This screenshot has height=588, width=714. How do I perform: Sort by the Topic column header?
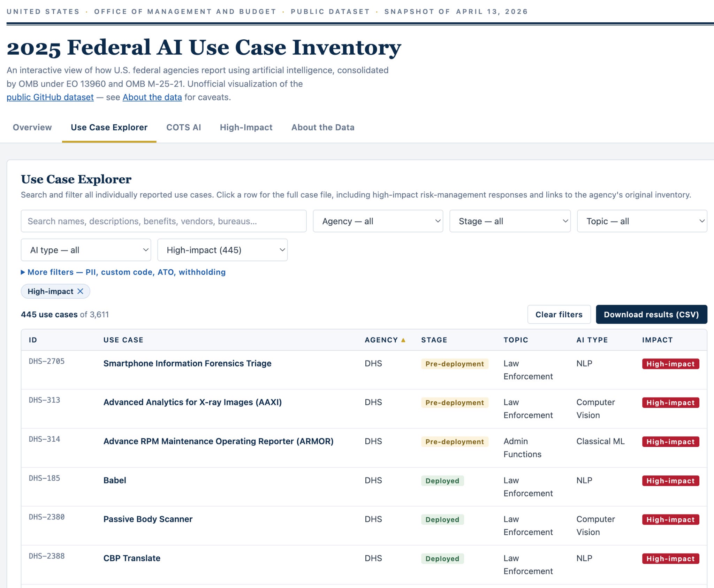pos(516,340)
